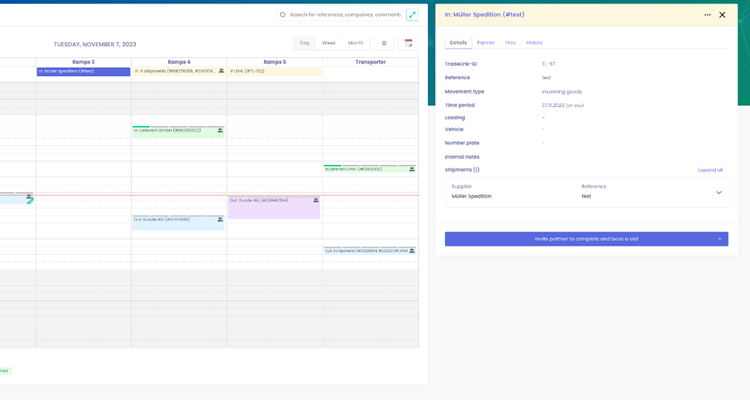This screenshot has width=750, height=400.
Task: Close the Müller Spedition detail panel
Action: 722,15
